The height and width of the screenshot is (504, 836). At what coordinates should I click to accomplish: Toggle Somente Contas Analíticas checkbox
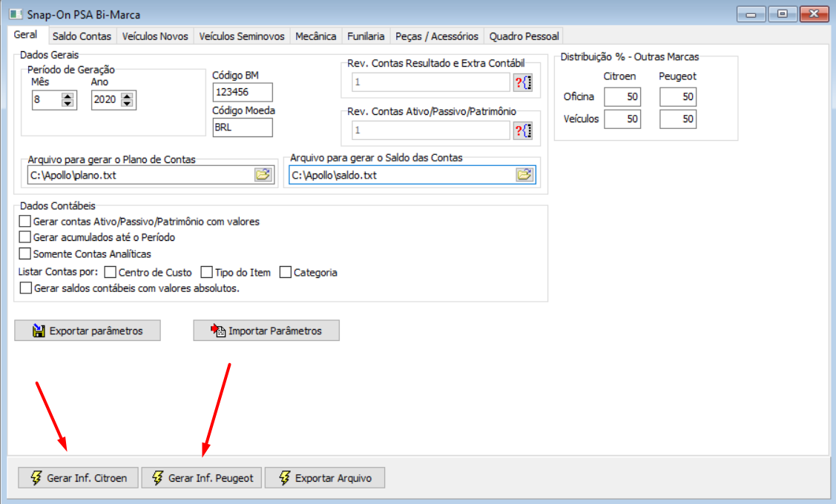coord(24,253)
